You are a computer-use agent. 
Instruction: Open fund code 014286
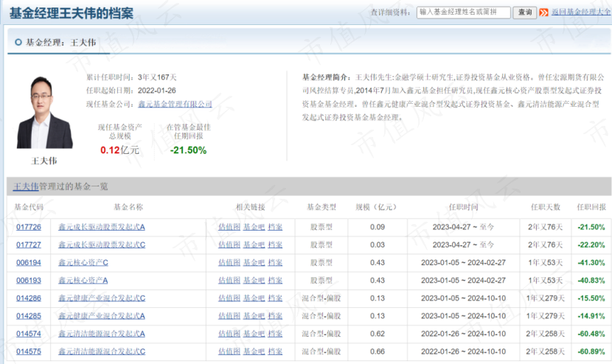point(29,298)
